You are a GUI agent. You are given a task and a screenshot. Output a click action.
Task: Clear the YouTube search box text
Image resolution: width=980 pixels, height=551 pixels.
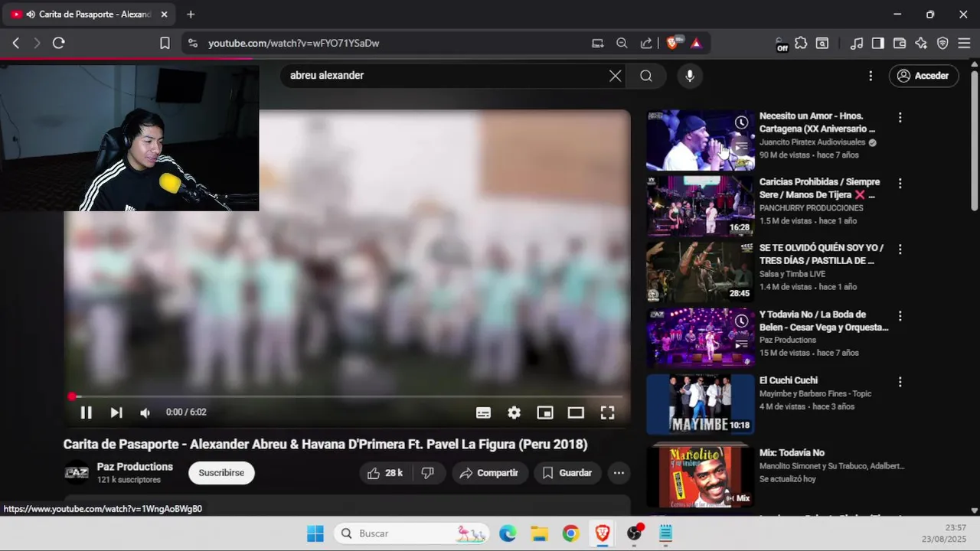(615, 76)
